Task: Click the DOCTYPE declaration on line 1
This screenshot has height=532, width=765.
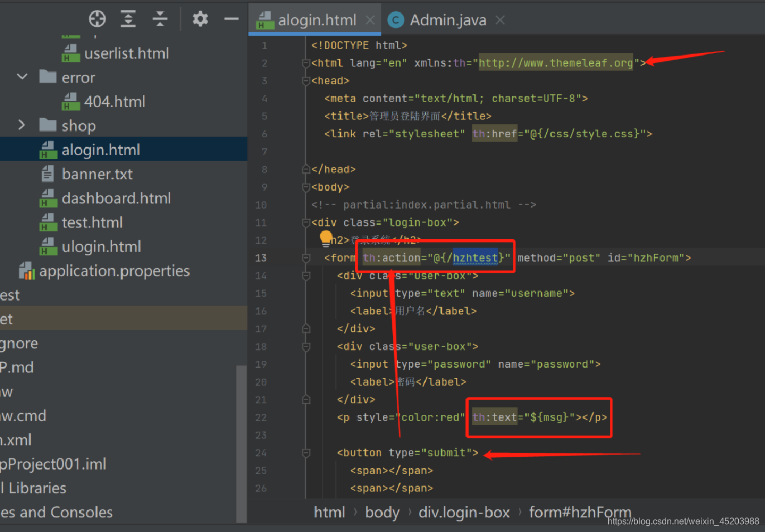Action: 359,45
